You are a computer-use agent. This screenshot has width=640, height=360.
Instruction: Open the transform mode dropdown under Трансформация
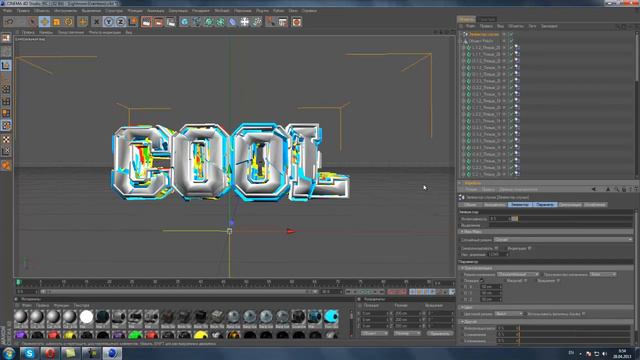(x=518, y=274)
